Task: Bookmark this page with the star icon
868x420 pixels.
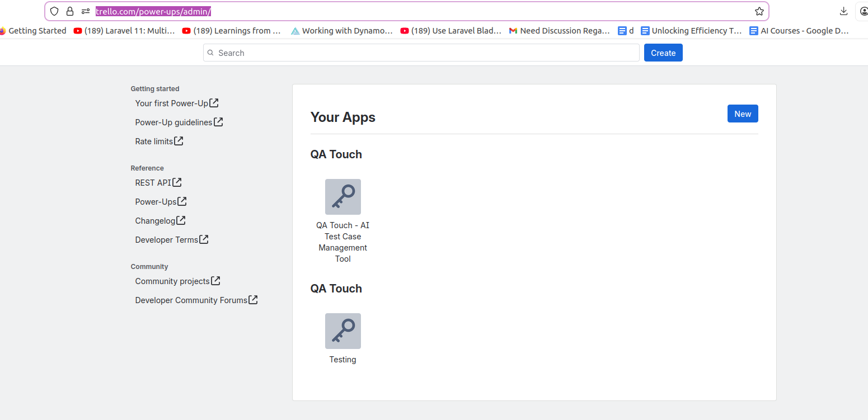Action: point(759,11)
